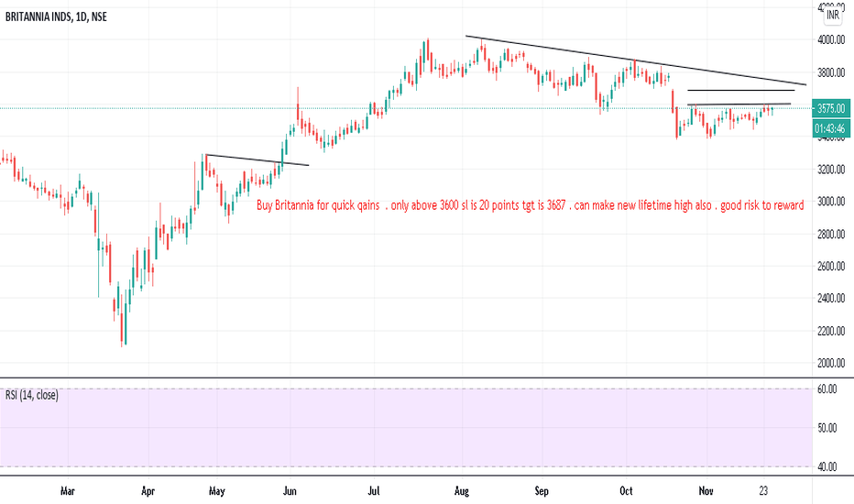Screen dimensions: 854x504
Task: Click the 2200.00 price axis label
Action: 831,331
